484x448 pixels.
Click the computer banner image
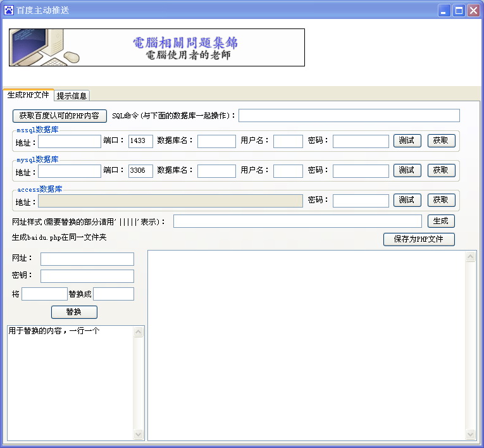click(x=157, y=47)
